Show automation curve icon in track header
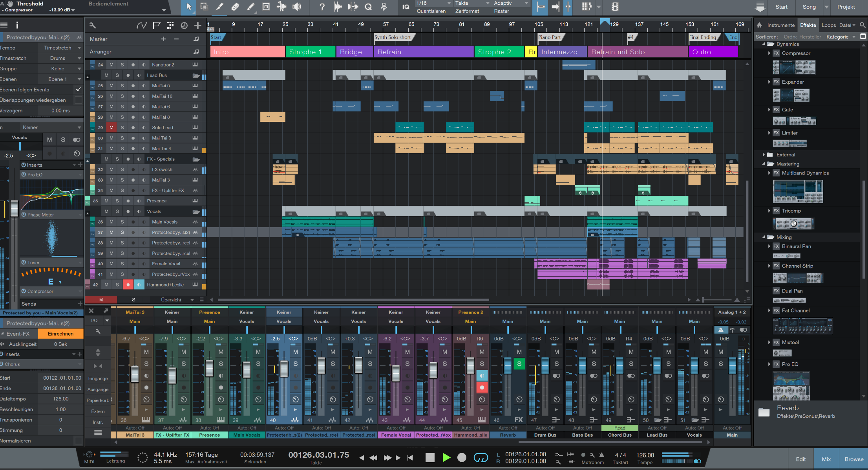The width and height of the screenshot is (868, 470). point(142,26)
